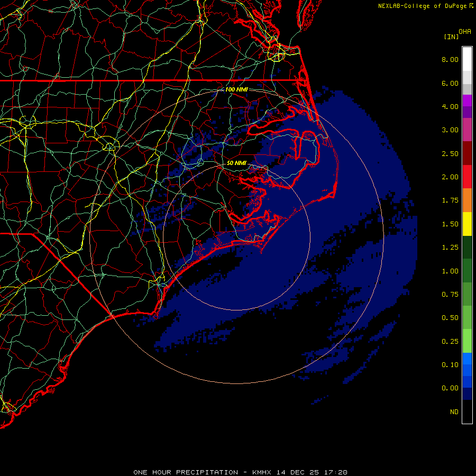Screen dimensions: 476x476
Task: Click the KMHX radar station identifier
Action: tap(262, 472)
